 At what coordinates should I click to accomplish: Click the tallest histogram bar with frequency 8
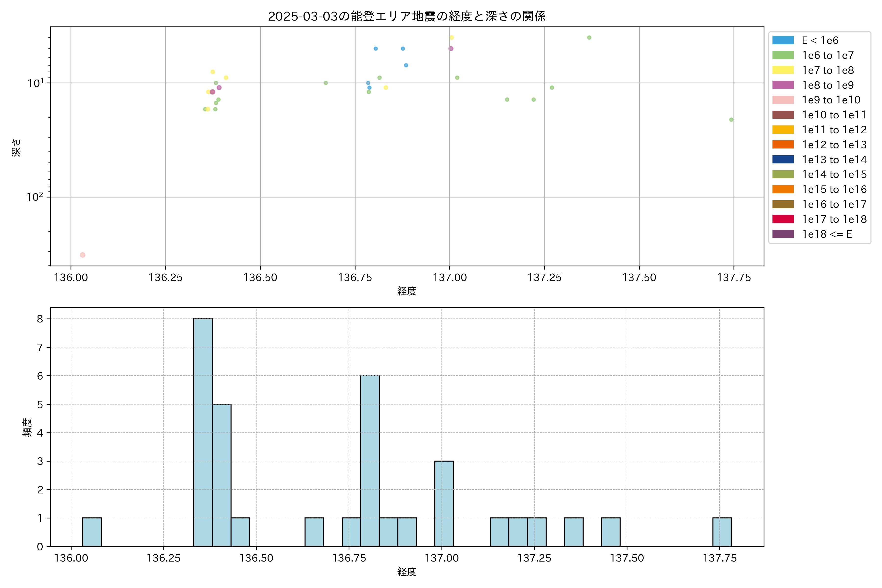coord(203,432)
